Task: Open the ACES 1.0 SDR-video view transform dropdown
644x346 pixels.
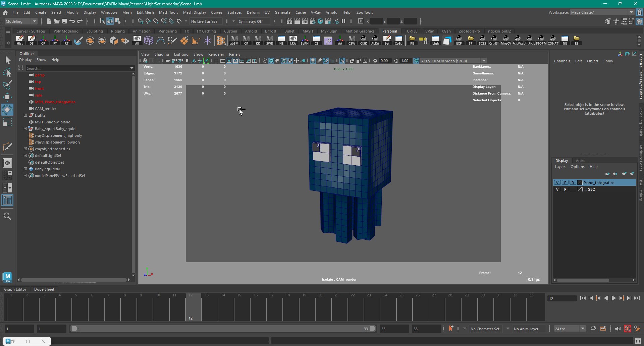Action: click(x=453, y=61)
